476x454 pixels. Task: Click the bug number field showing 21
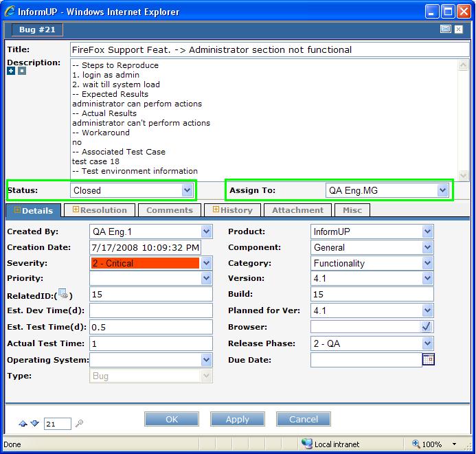point(58,424)
